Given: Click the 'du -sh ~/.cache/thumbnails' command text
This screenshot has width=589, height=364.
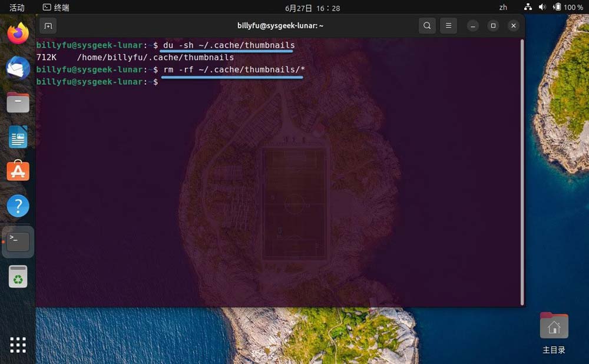Looking at the screenshot, I should pyautogui.click(x=229, y=45).
